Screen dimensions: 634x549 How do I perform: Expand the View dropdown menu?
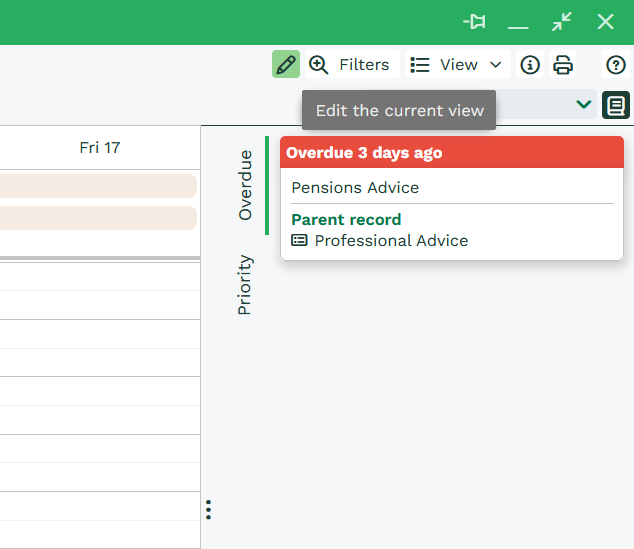pyautogui.click(x=495, y=65)
